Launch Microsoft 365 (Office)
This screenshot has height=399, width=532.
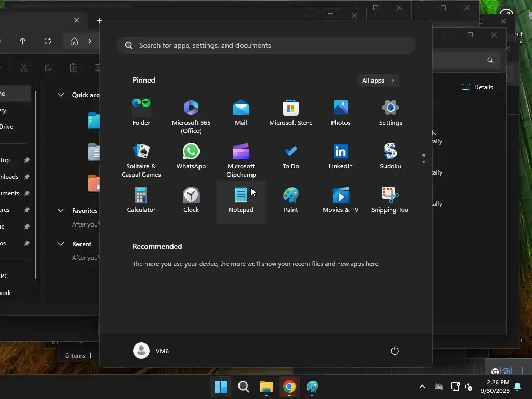[191, 116]
